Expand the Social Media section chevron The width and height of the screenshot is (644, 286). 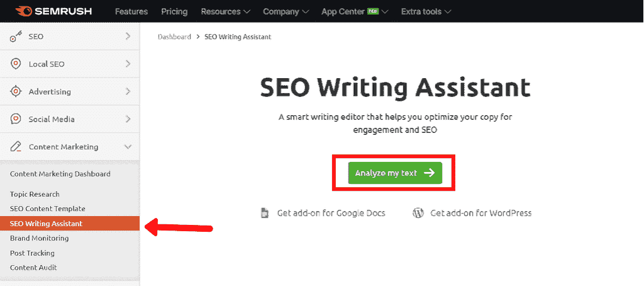tap(128, 119)
